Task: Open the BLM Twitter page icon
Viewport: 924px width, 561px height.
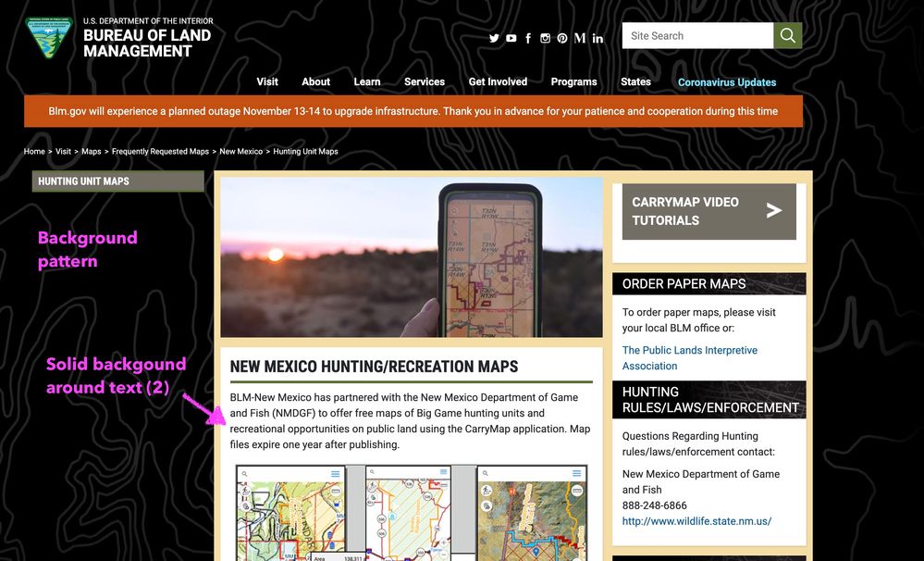Action: pyautogui.click(x=494, y=38)
